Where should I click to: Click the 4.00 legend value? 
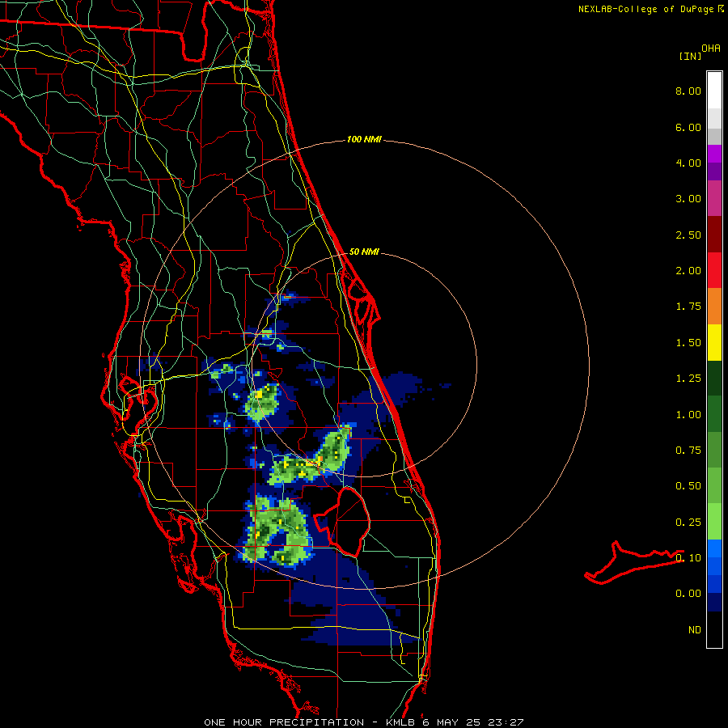tap(688, 163)
